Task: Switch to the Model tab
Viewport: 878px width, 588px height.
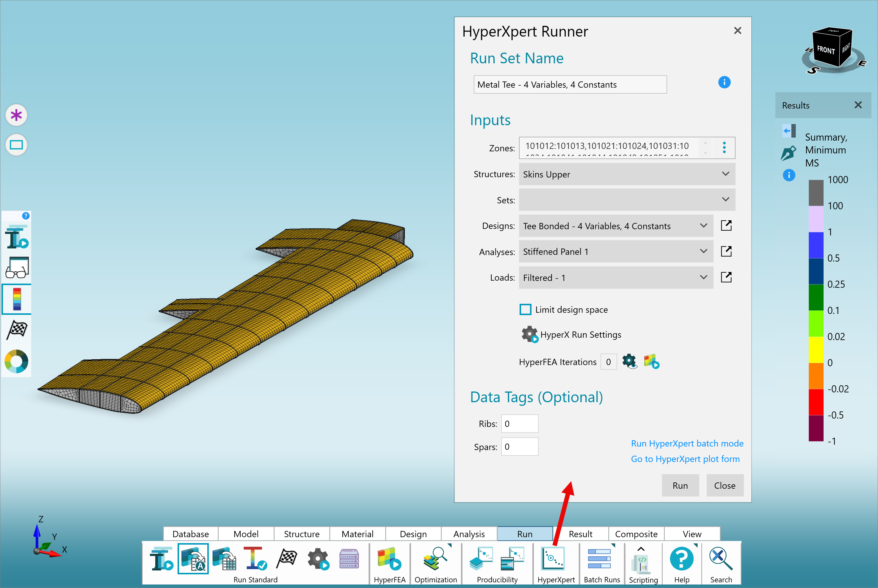Action: [246, 534]
